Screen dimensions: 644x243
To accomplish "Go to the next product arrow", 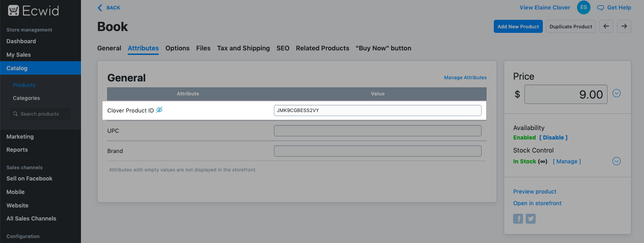I will pos(624,27).
